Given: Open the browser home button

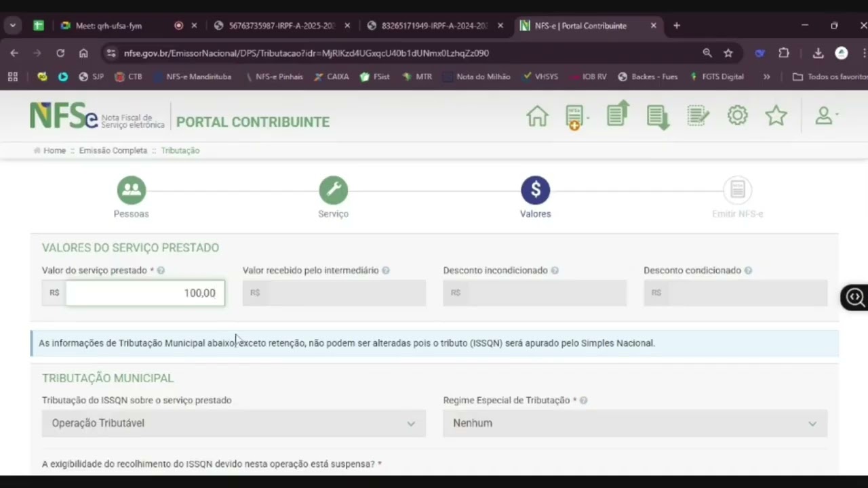Looking at the screenshot, I should pyautogui.click(x=83, y=53).
